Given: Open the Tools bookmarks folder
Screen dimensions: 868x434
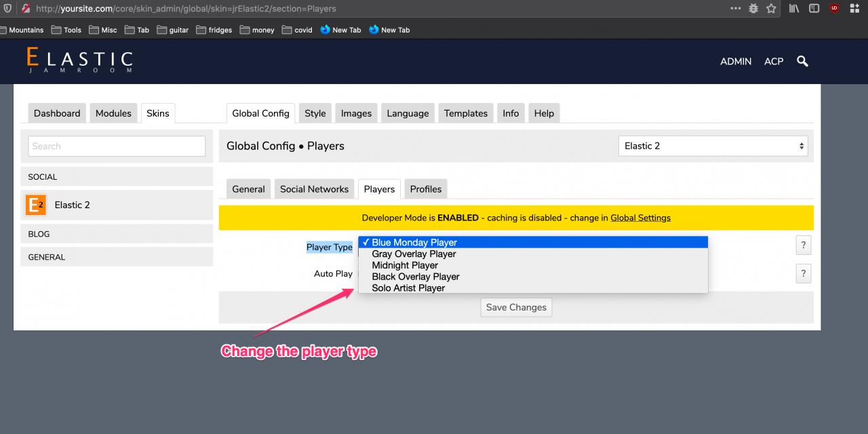Looking at the screenshot, I should point(66,30).
